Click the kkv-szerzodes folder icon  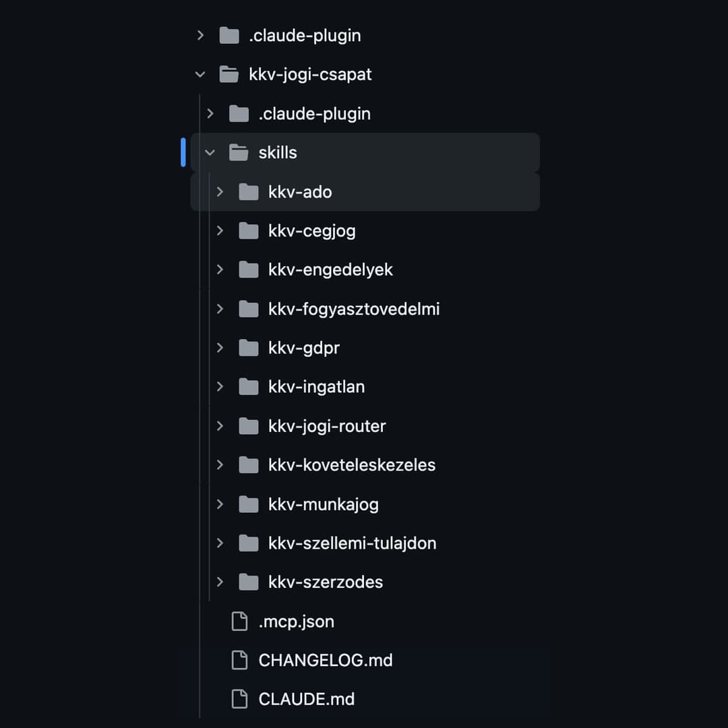[x=248, y=582]
